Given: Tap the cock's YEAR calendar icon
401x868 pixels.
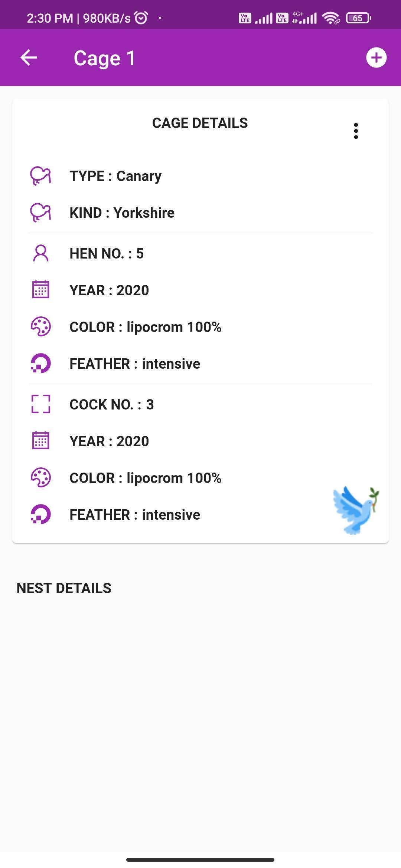Looking at the screenshot, I should 40,441.
